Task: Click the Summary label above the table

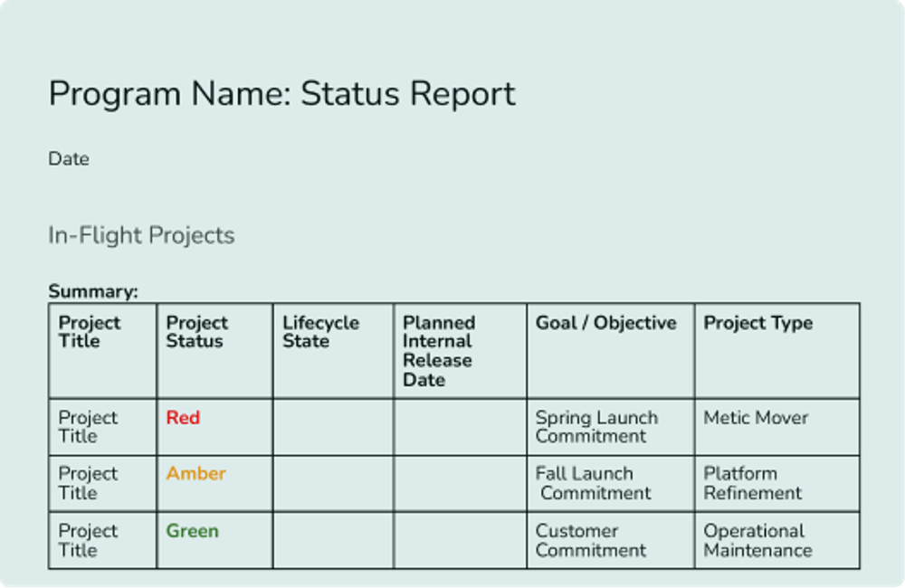Action: [92, 291]
